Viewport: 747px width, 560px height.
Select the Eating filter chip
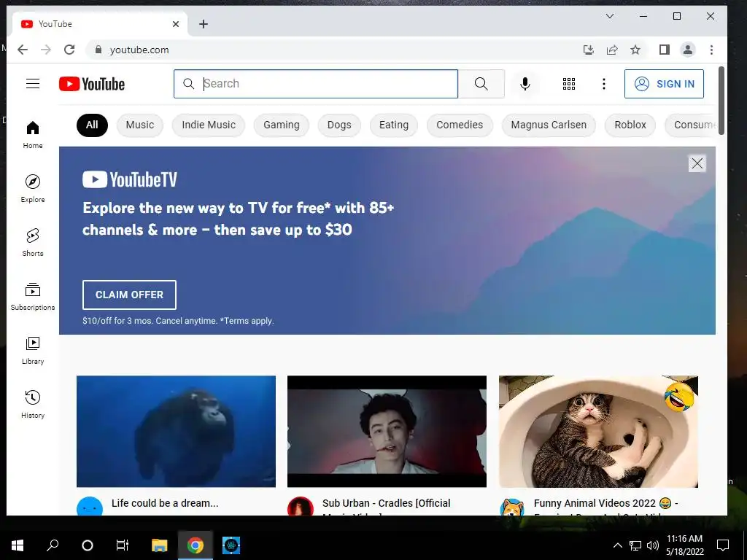click(394, 125)
